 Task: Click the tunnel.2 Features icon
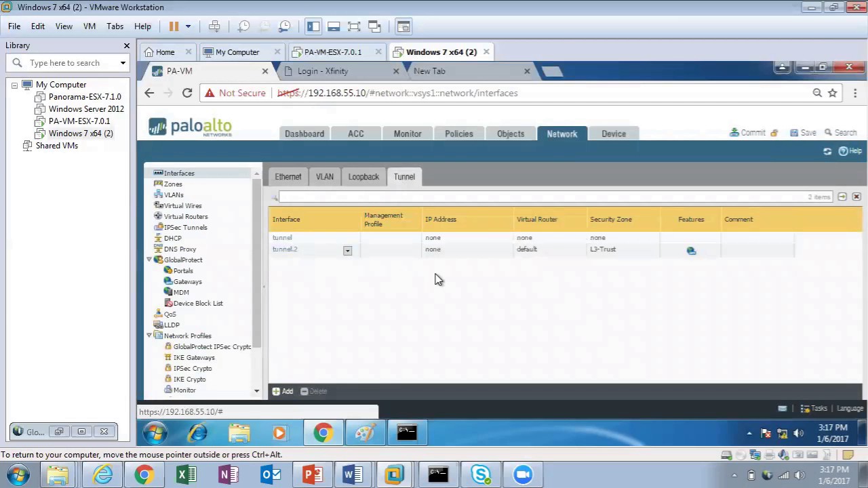click(x=691, y=251)
